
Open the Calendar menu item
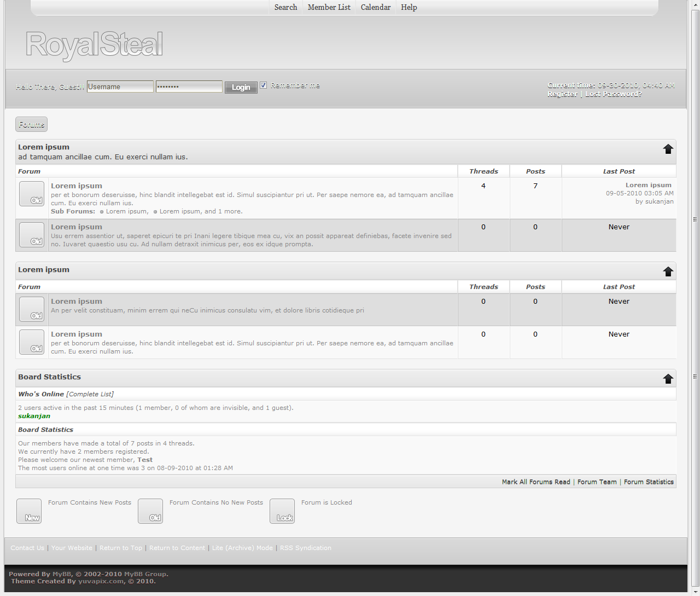click(375, 7)
